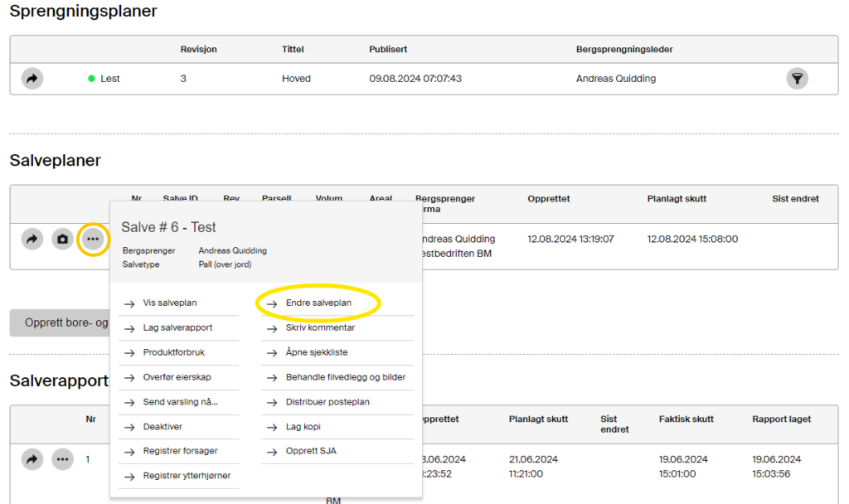Choose Lag salverapport in the popup
The image size is (849, 504).
pos(177,328)
